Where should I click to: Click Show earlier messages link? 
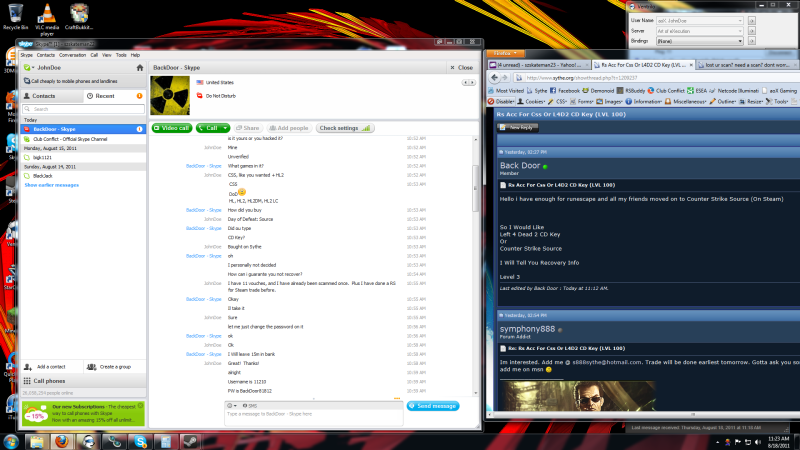[x=52, y=185]
